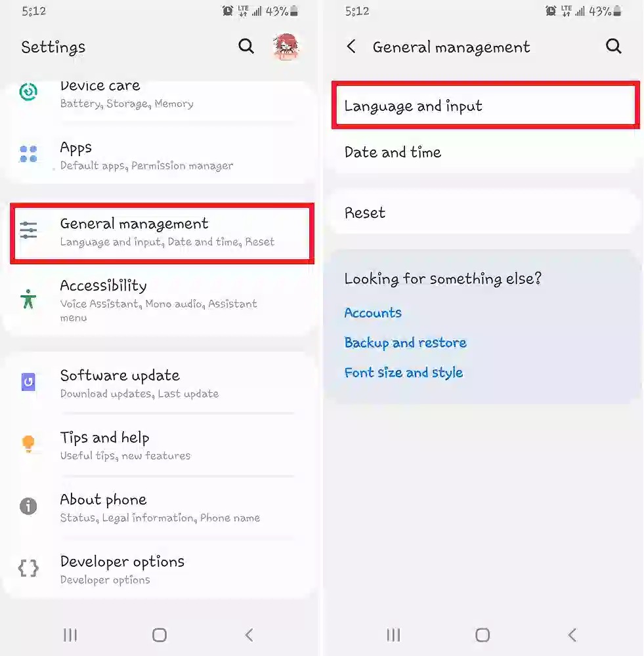Tap the General management sliders icon
This screenshot has height=656, width=644.
pyautogui.click(x=28, y=230)
